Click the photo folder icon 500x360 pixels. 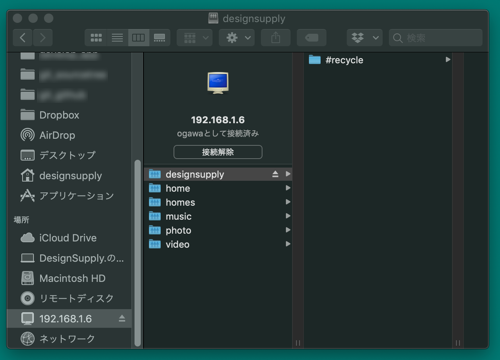[155, 230]
